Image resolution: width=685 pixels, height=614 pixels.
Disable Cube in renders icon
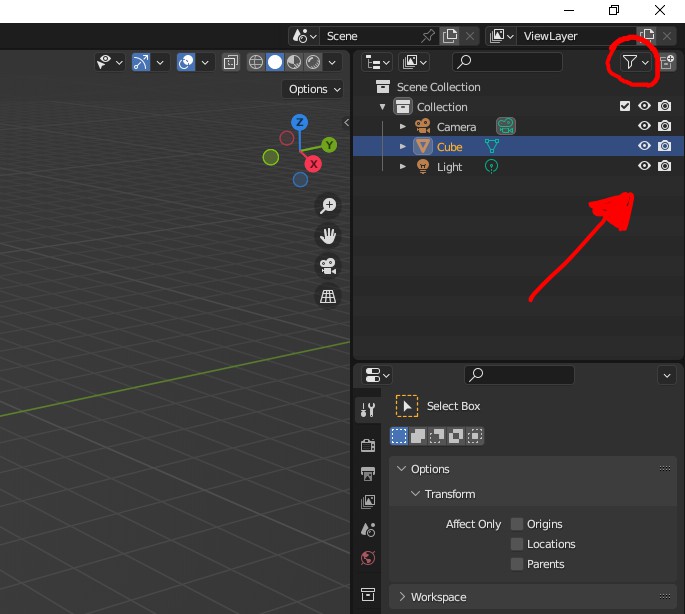click(x=664, y=146)
